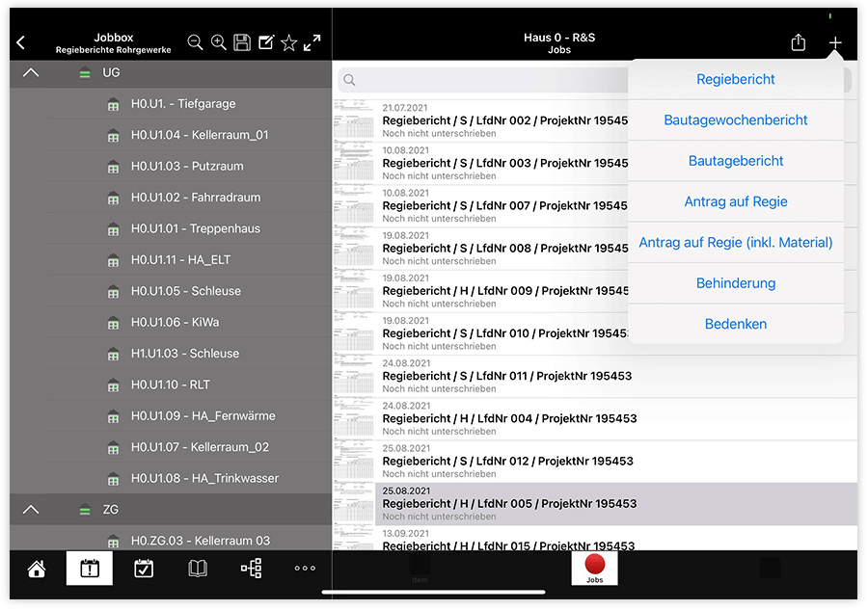Click the zoom in magnifier icon
The height and width of the screenshot is (610, 868).
point(219,42)
